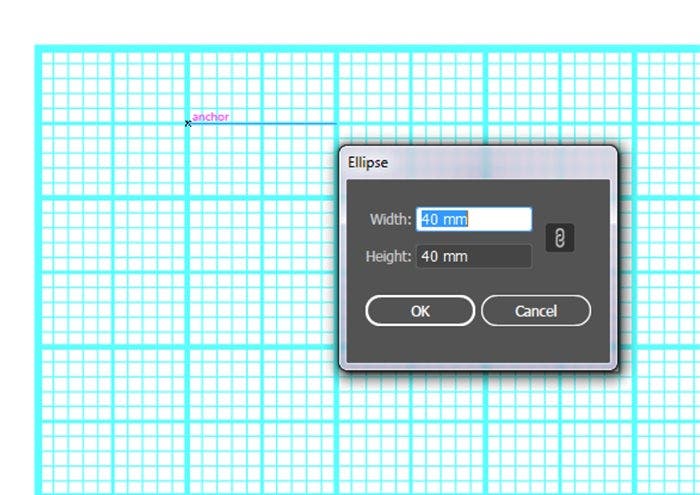
Task: Click the dark dialog area below the OK button
Action: tap(420, 343)
